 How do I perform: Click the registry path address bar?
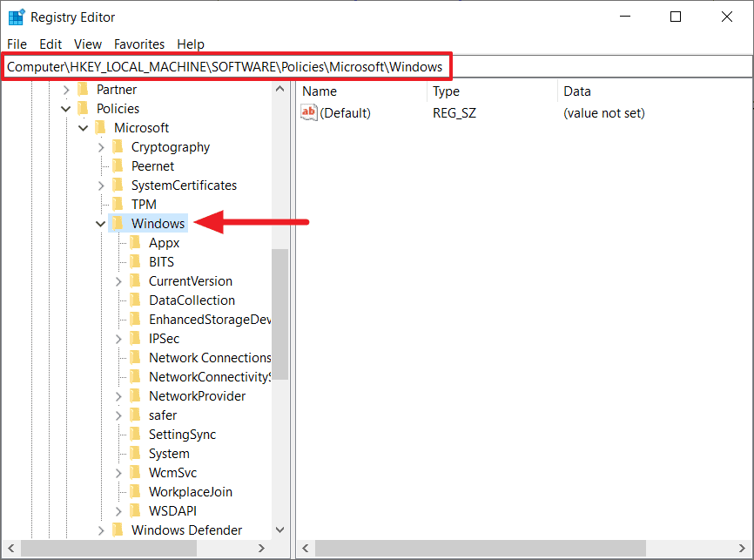pos(377,66)
